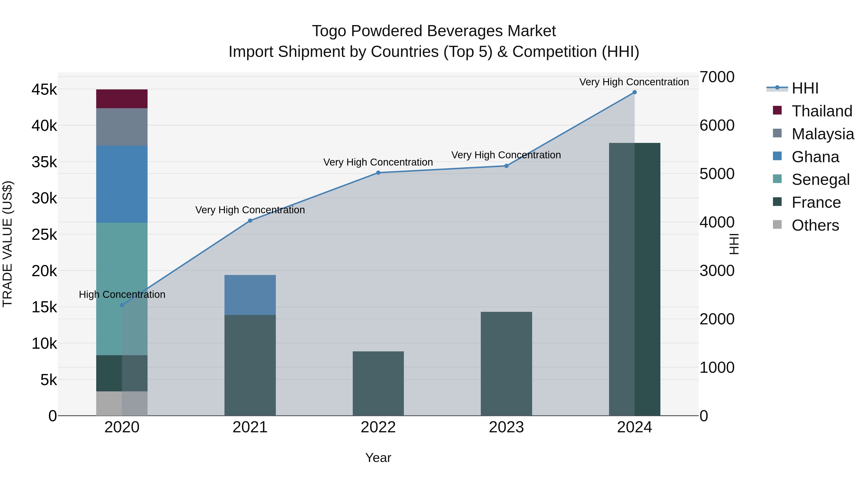Select the France bar segment in 2020
Image resolution: width=868 pixels, height=488 pixels.
coord(122,373)
